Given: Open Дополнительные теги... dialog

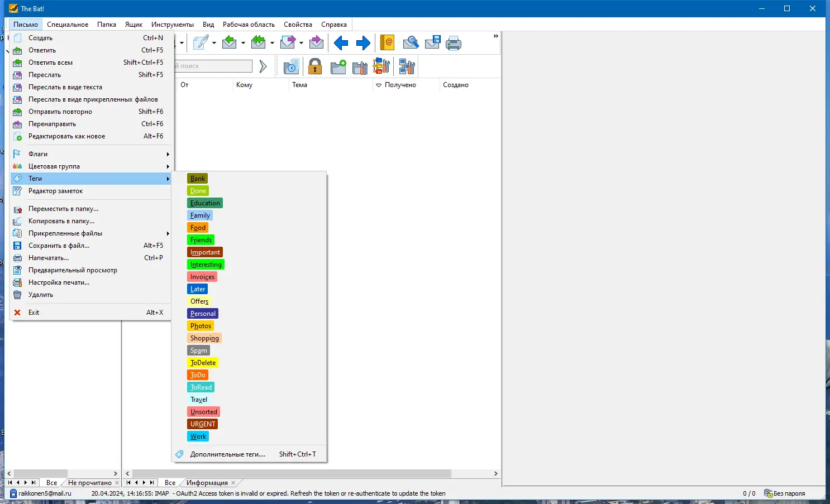Looking at the screenshot, I should point(249,454).
